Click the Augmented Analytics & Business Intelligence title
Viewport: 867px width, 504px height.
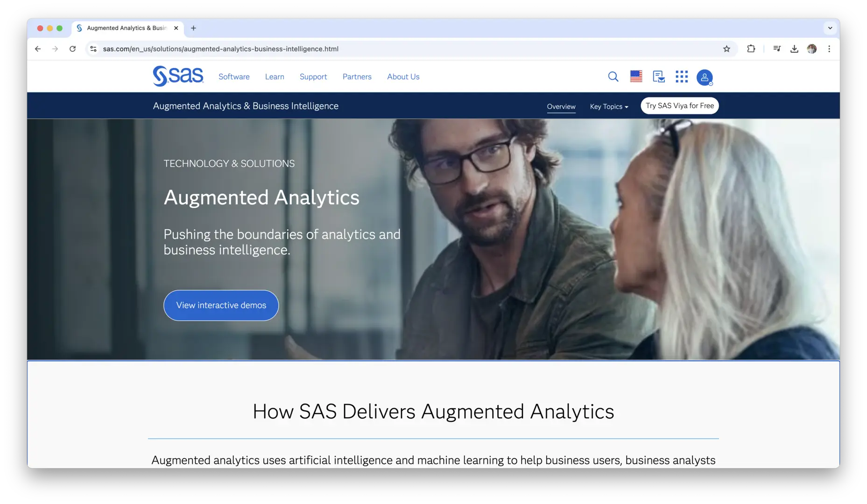tap(246, 106)
